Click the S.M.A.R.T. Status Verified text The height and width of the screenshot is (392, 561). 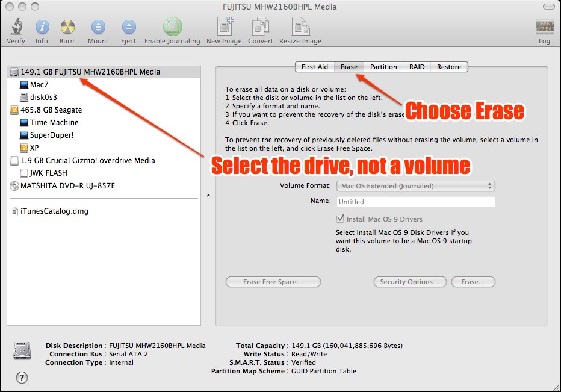point(303,362)
